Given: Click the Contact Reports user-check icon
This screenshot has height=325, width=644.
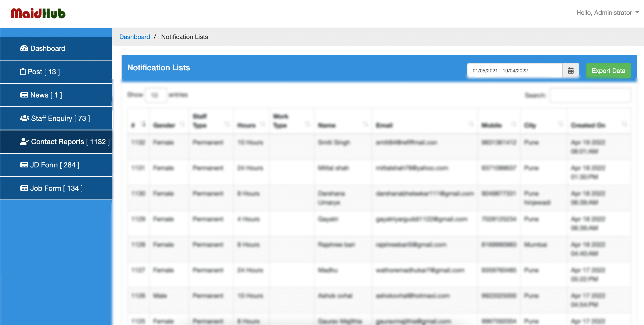Looking at the screenshot, I should coord(24,142).
